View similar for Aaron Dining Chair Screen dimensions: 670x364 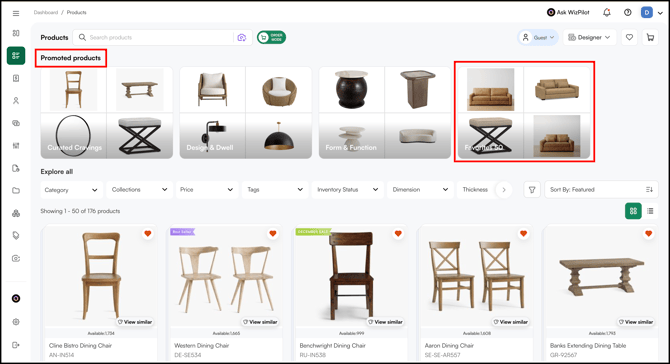point(510,322)
